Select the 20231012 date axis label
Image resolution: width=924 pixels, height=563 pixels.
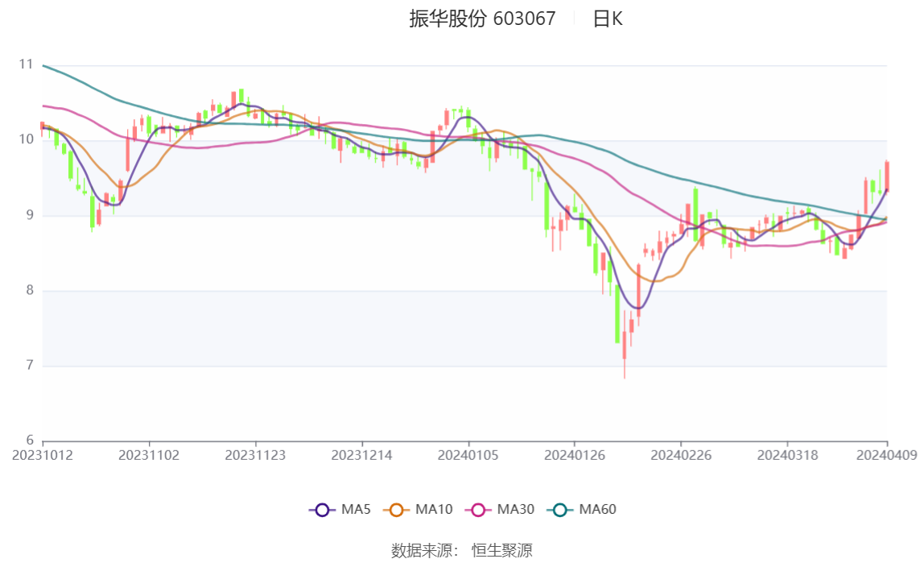click(x=43, y=456)
